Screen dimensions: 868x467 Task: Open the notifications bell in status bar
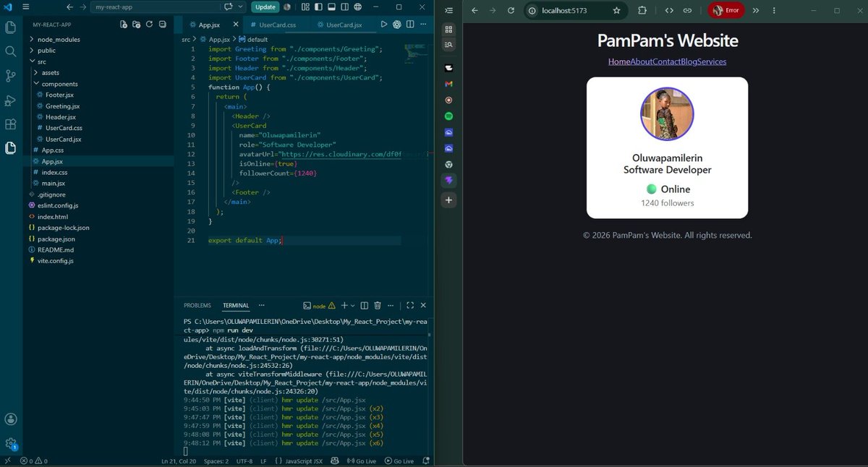click(x=426, y=460)
